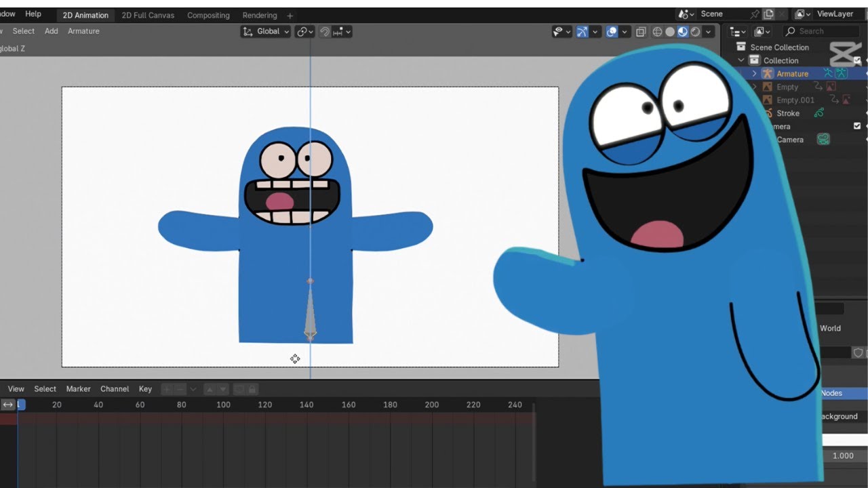Toggle viewport gizmos display

pyautogui.click(x=582, y=31)
